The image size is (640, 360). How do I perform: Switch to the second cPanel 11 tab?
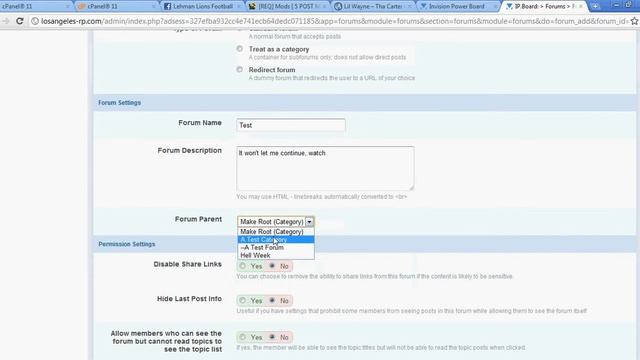[116, 7]
